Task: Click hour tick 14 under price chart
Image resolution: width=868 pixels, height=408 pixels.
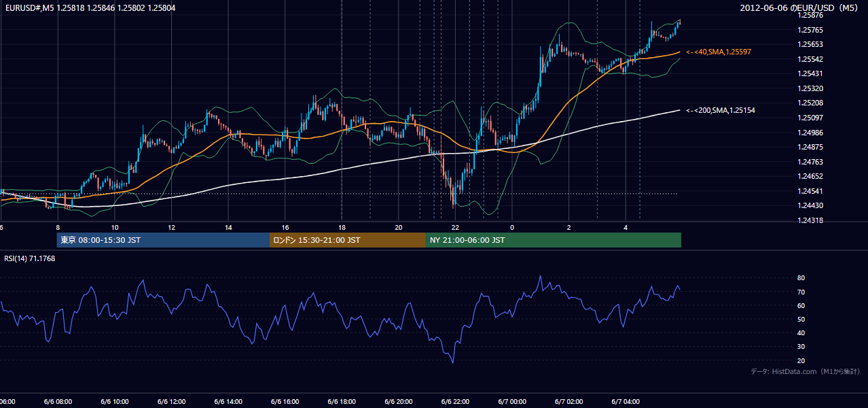Action: click(x=228, y=228)
